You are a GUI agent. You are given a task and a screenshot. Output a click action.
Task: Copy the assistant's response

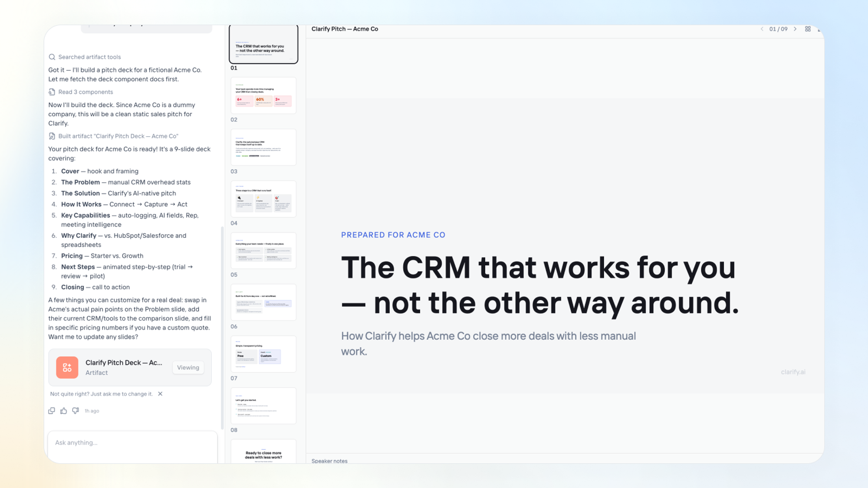pyautogui.click(x=52, y=411)
